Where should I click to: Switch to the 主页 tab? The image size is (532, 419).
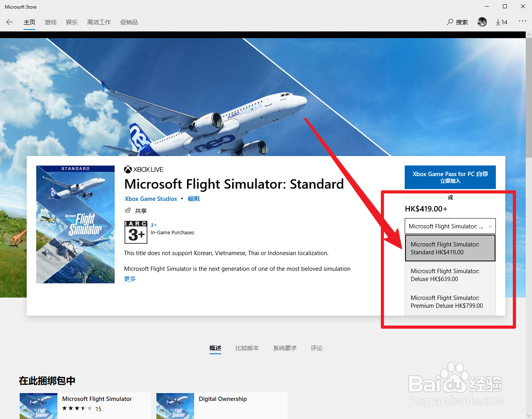[x=29, y=22]
